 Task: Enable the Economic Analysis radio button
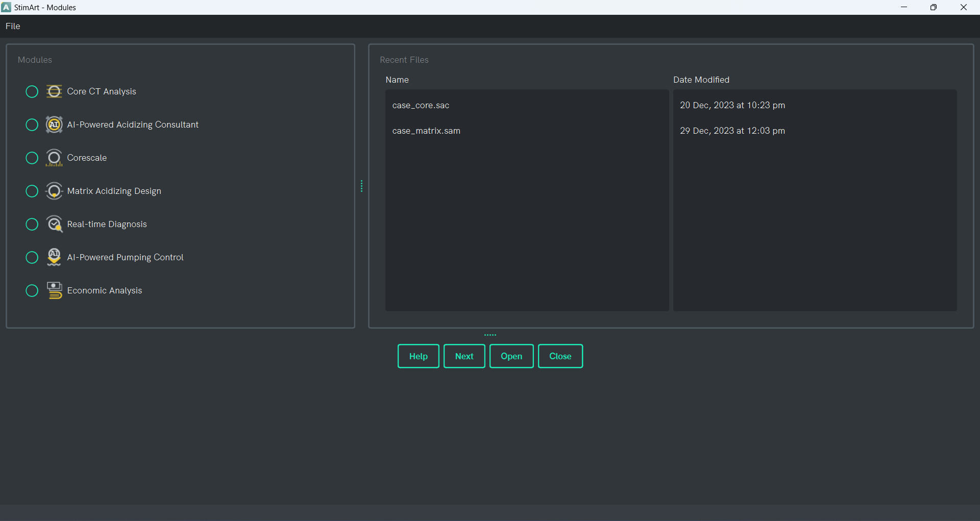[31, 290]
